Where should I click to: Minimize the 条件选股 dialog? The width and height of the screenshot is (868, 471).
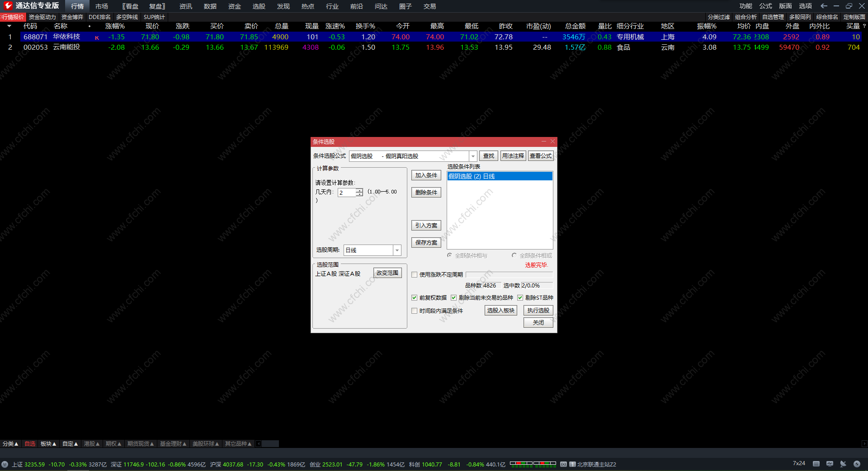544,141
